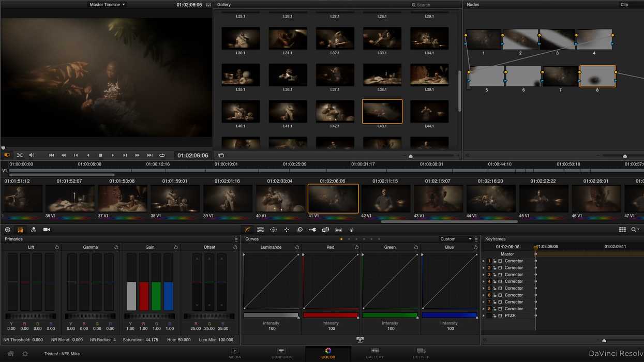
Task: Expand Corrector 8 in Keyframes
Action: [x=484, y=309]
